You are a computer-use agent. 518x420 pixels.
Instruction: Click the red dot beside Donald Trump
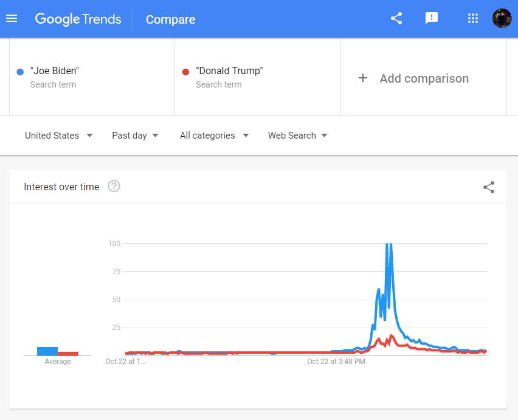click(x=186, y=72)
